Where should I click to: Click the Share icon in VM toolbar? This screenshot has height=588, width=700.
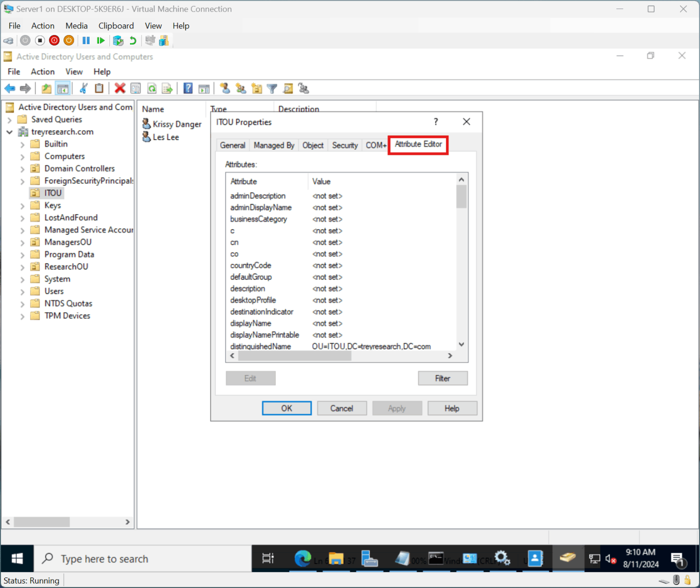(164, 40)
